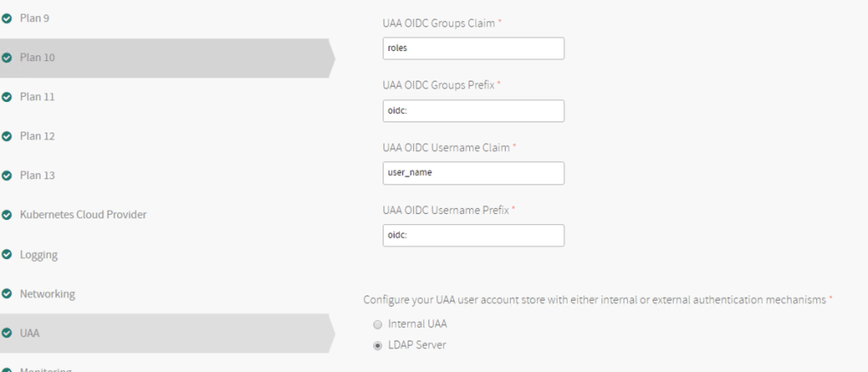
Task: Click the completed check icon for Plan 12
Action: coord(7,136)
